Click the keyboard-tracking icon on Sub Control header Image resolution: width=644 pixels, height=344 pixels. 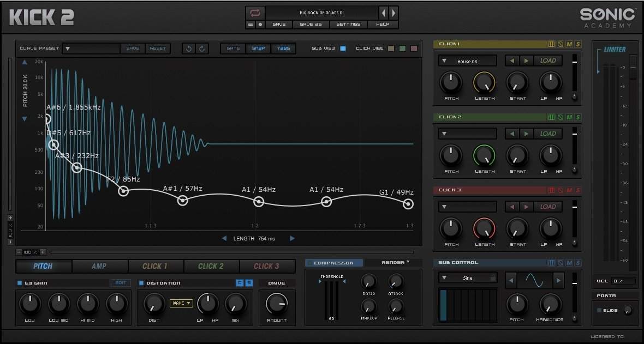click(x=552, y=263)
